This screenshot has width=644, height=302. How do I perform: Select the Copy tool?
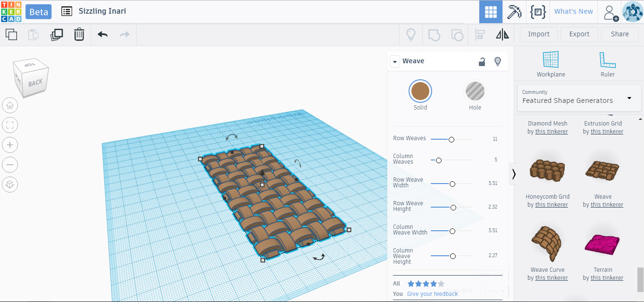(x=11, y=34)
